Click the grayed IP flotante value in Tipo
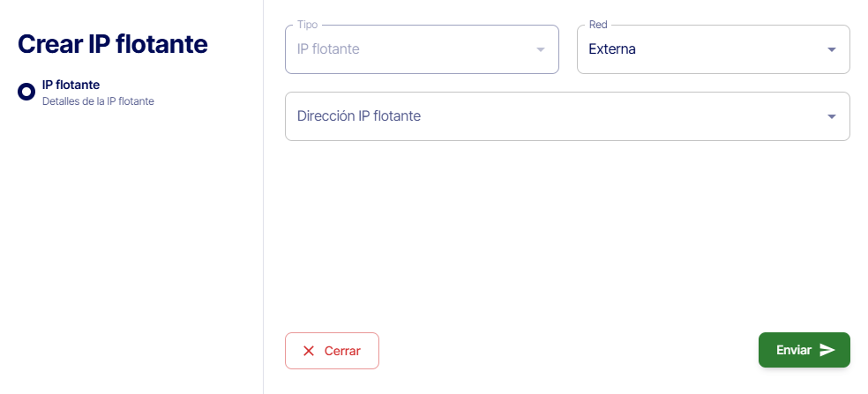The image size is (868, 394). pyautogui.click(x=328, y=49)
